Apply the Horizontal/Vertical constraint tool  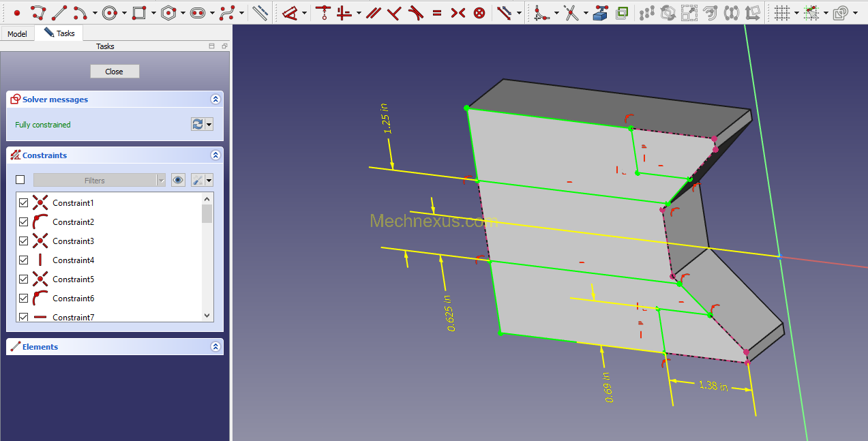click(345, 12)
